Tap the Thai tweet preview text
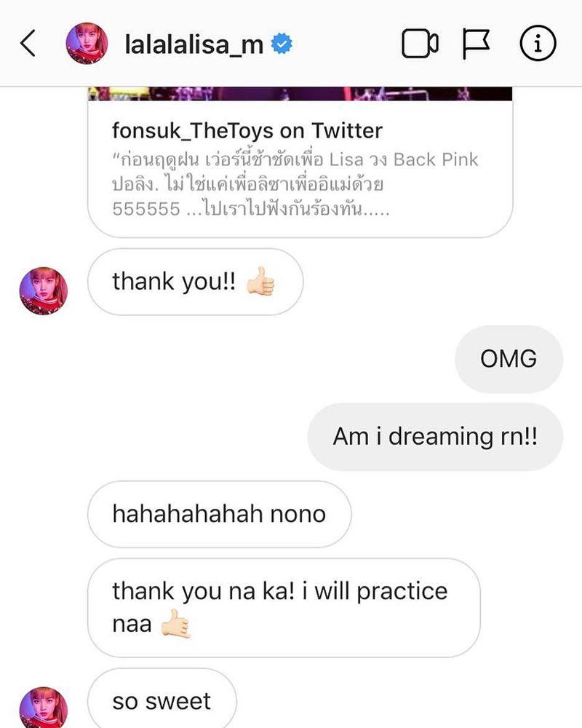582x728 pixels. tap(295, 184)
